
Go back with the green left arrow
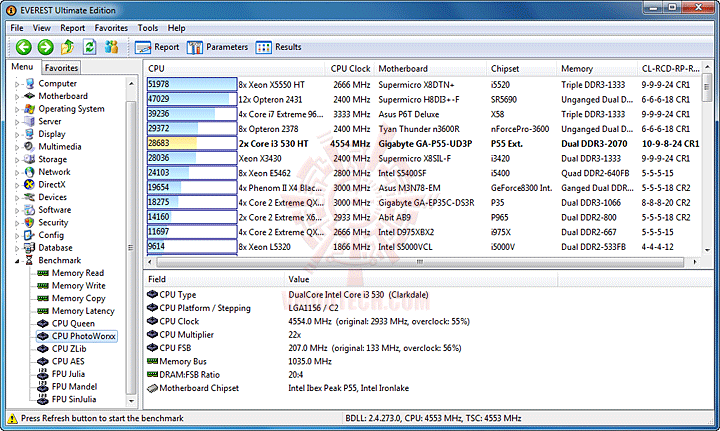pos(23,47)
